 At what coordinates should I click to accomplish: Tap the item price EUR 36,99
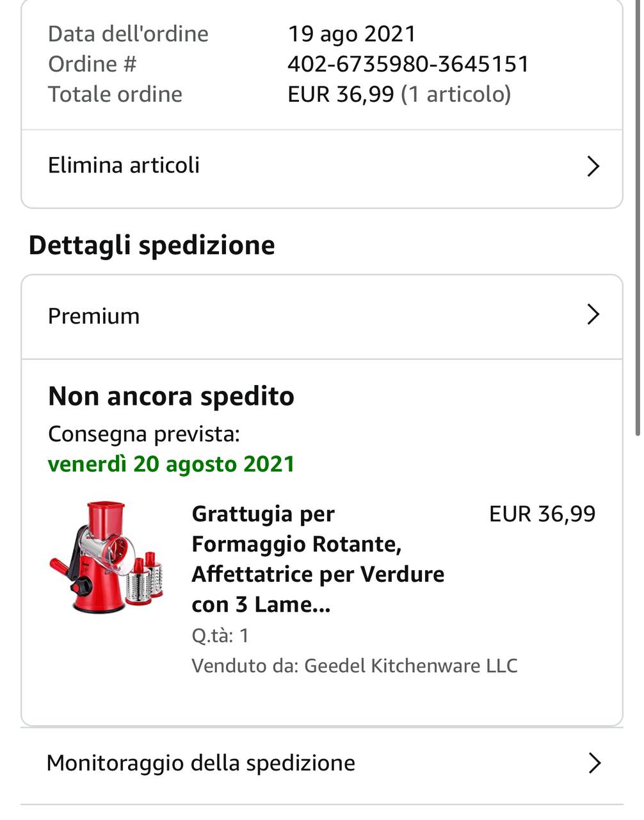(542, 514)
